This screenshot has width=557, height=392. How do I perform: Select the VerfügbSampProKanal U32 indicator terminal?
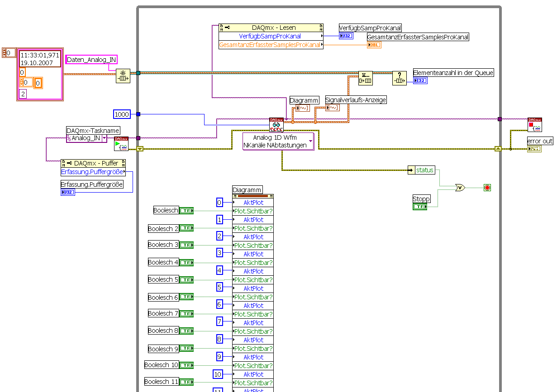[346, 36]
